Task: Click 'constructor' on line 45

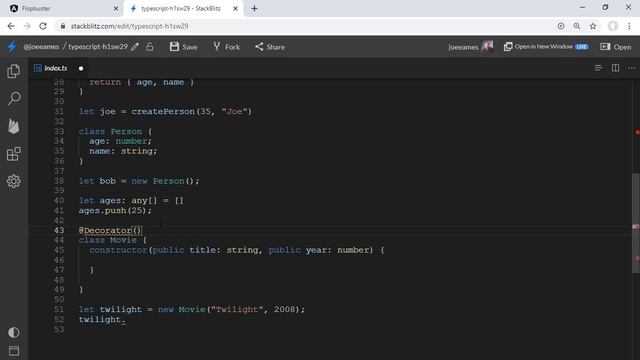Action: click(x=118, y=250)
